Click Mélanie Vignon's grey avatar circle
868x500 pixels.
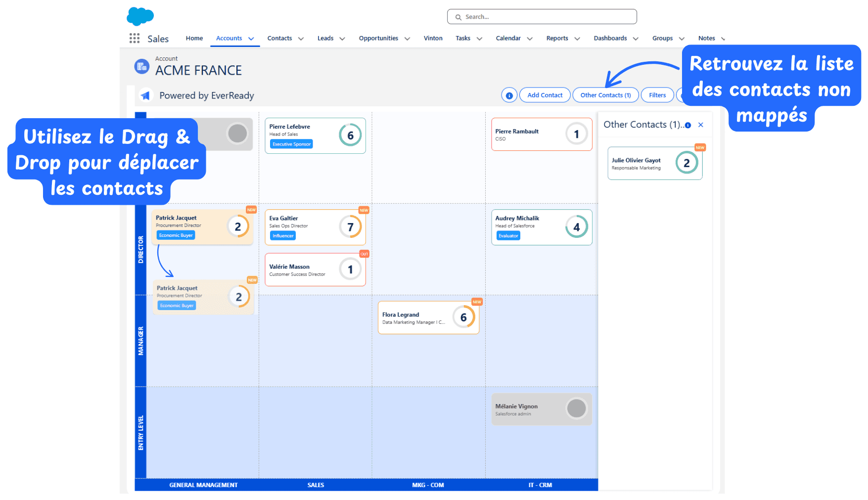pos(577,409)
